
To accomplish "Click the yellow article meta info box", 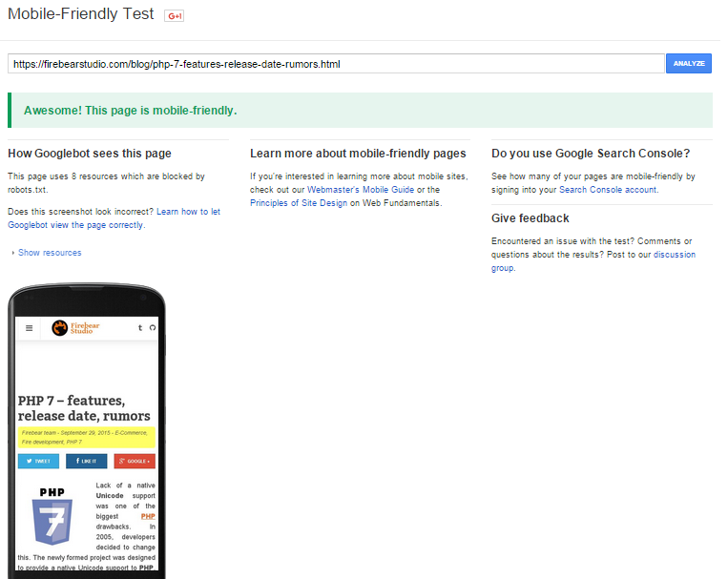I will point(87,438).
